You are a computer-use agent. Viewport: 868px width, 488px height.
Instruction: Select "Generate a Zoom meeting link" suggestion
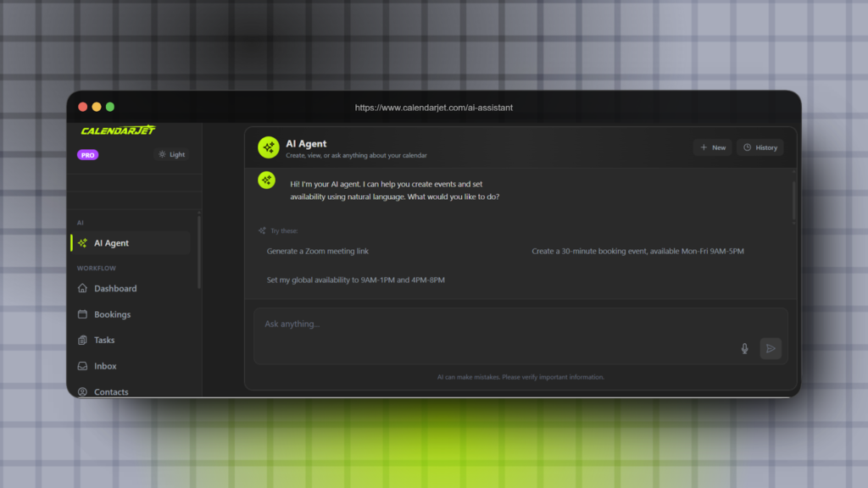(318, 252)
